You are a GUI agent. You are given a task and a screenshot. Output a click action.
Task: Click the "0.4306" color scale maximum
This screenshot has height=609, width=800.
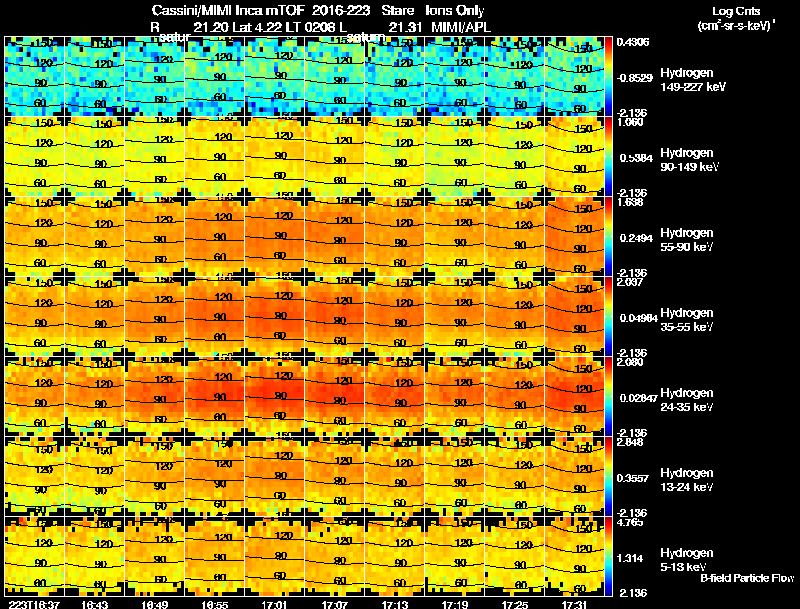click(x=633, y=42)
